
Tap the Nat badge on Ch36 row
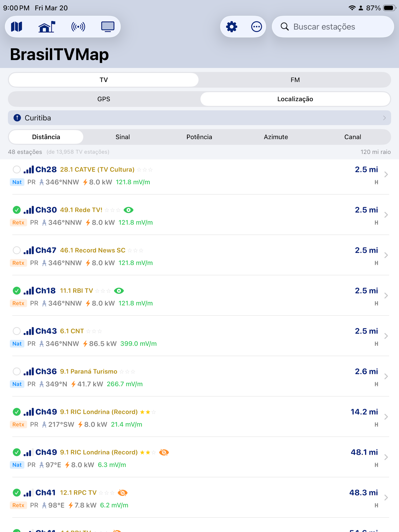coord(17,384)
